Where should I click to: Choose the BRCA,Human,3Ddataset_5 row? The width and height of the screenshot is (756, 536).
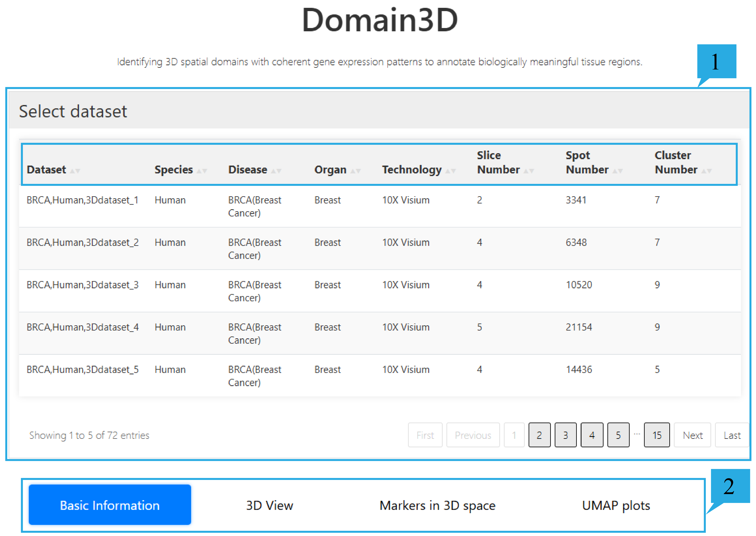[82, 369]
